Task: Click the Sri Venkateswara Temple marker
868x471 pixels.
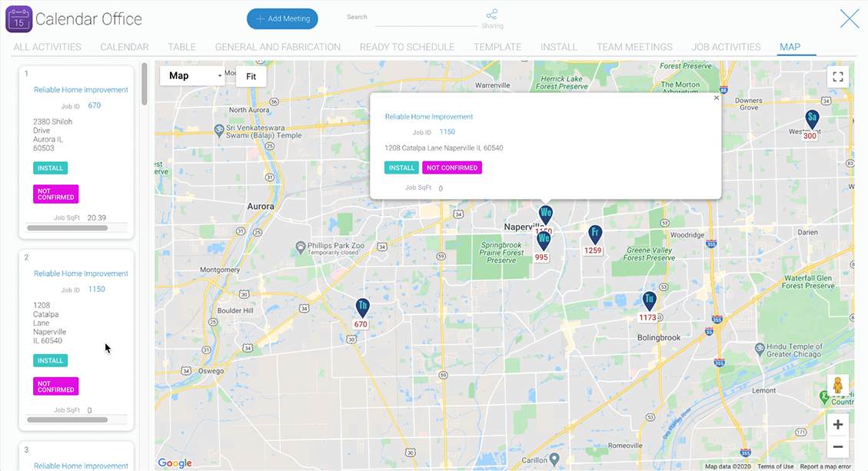Action: pos(219,131)
